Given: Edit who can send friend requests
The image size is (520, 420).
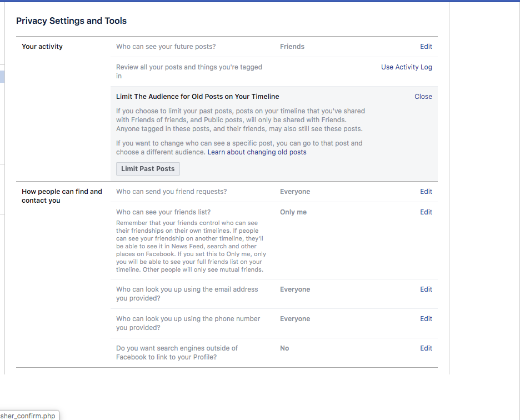Looking at the screenshot, I should pyautogui.click(x=426, y=192).
